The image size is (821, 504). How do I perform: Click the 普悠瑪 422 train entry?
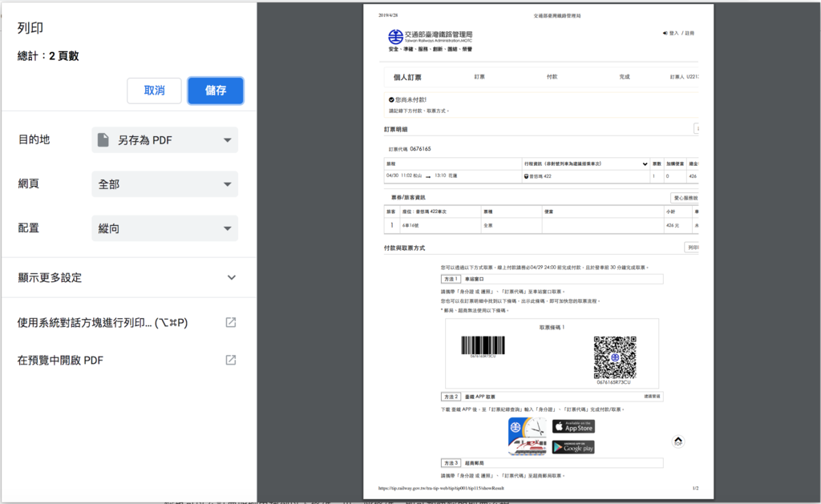pos(538,176)
